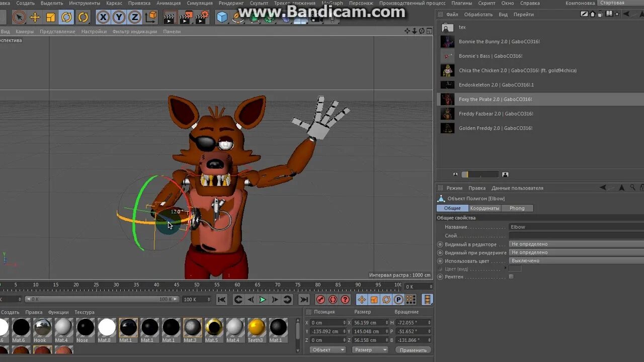Screen dimensions: 644x362
Task: Enable the Рентген checkbox
Action: (511, 277)
